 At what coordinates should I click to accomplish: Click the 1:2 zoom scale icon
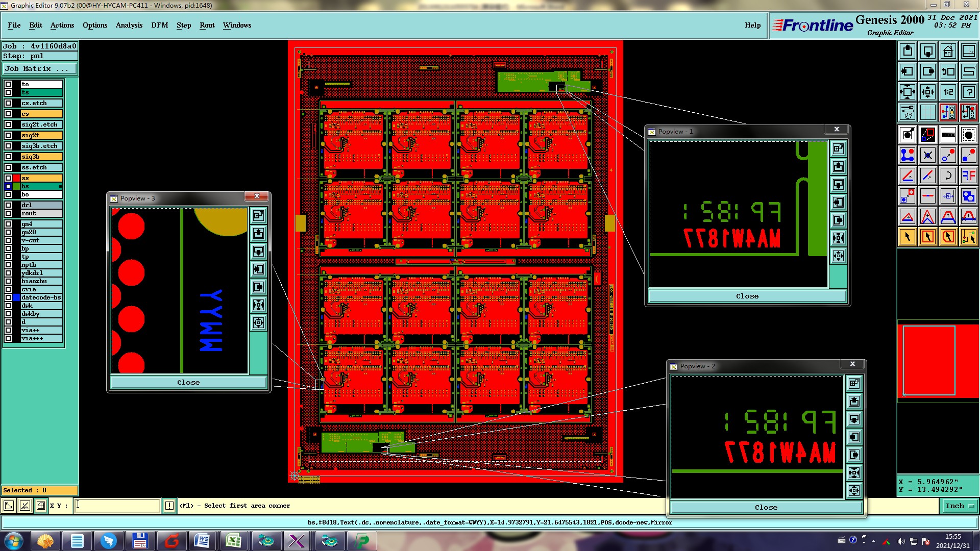click(948, 92)
